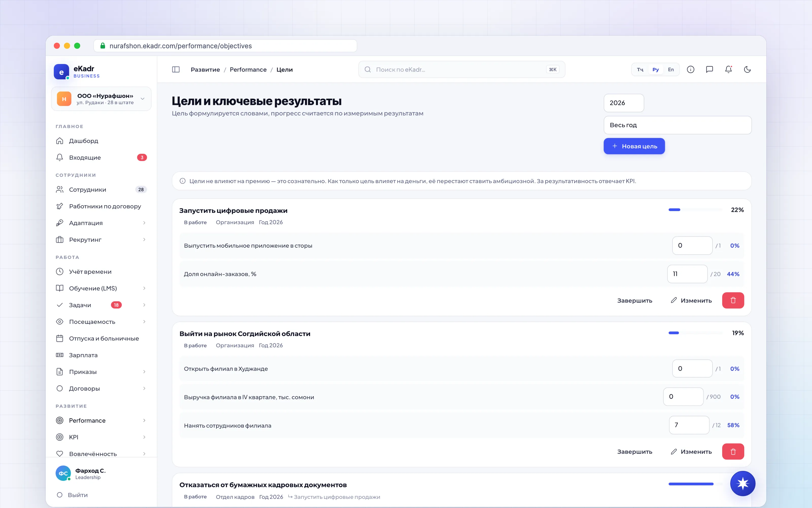Switch language to En
Image resolution: width=812 pixels, height=508 pixels.
[x=671, y=70]
